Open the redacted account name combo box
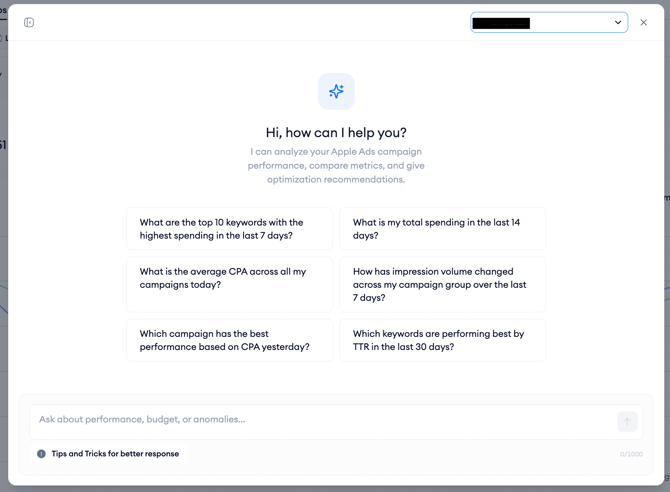Screen dimensions: 670x492 pyautogui.click(x=549, y=22)
